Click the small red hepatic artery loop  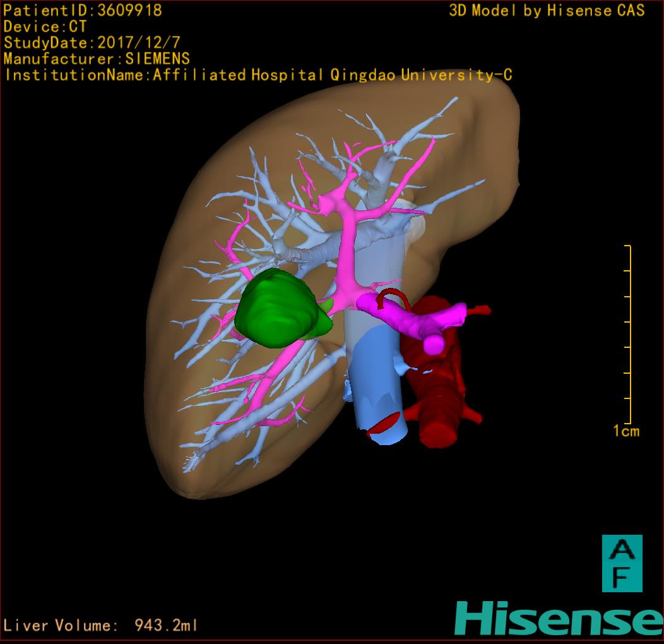pyautogui.click(x=390, y=295)
